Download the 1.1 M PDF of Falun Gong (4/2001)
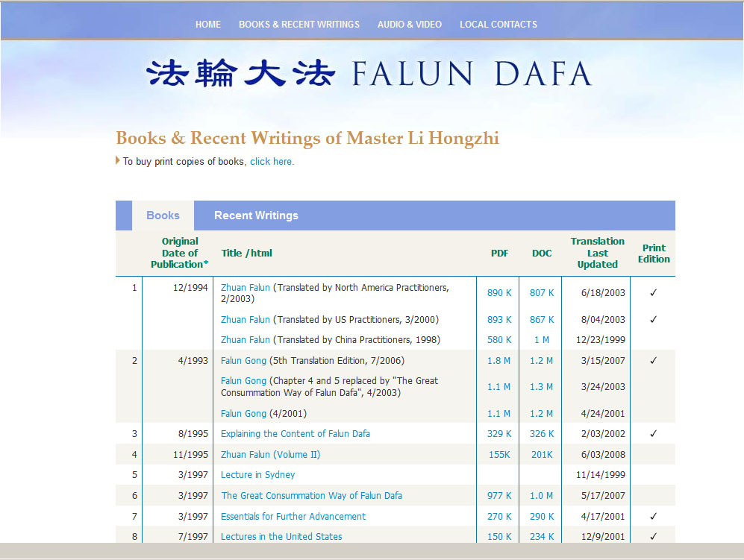 [x=498, y=414]
